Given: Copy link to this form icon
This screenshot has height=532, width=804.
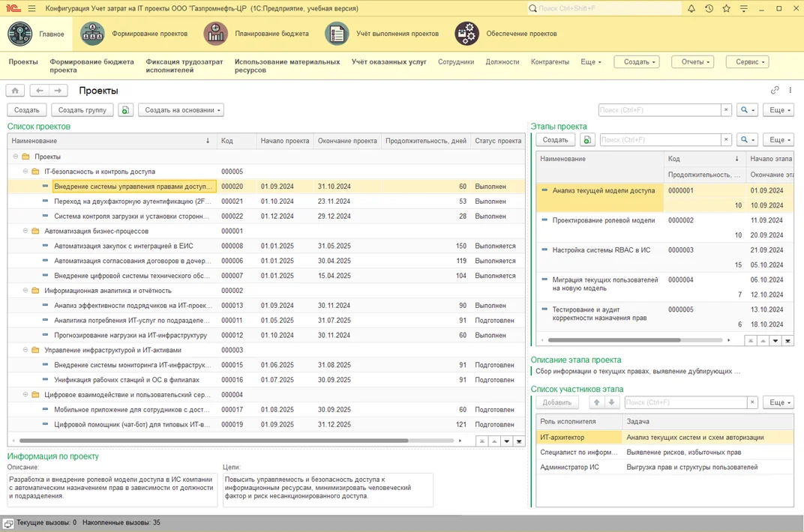Looking at the screenshot, I should pos(775,90).
